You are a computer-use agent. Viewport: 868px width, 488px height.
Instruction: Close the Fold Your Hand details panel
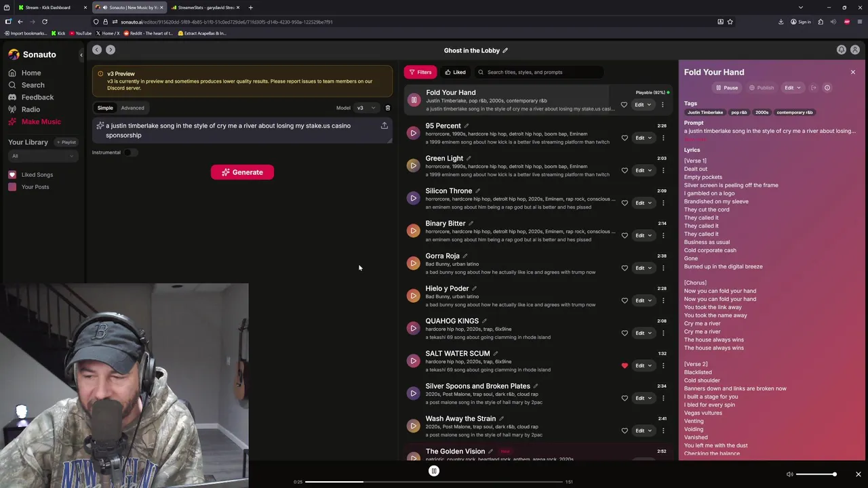click(853, 72)
